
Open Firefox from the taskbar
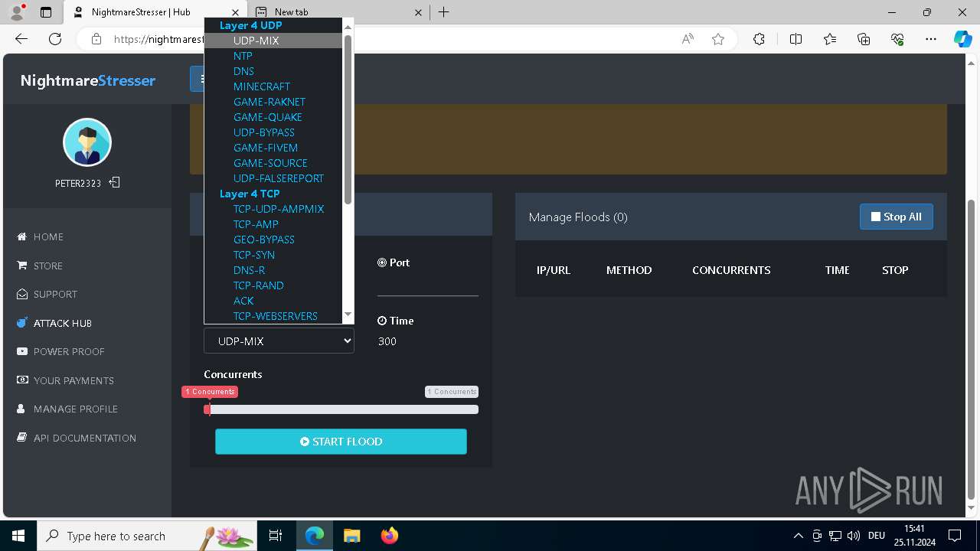coord(390,536)
